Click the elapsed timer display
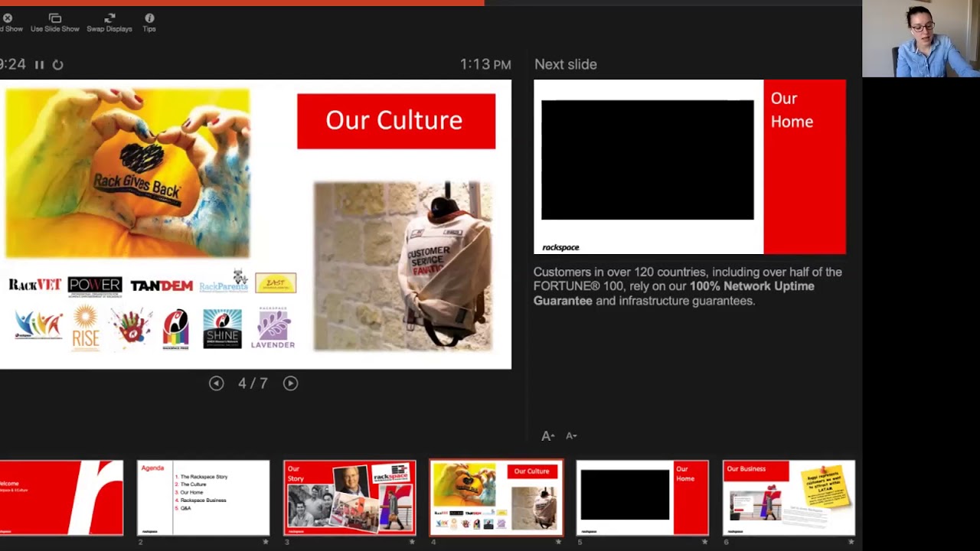 click(x=13, y=65)
